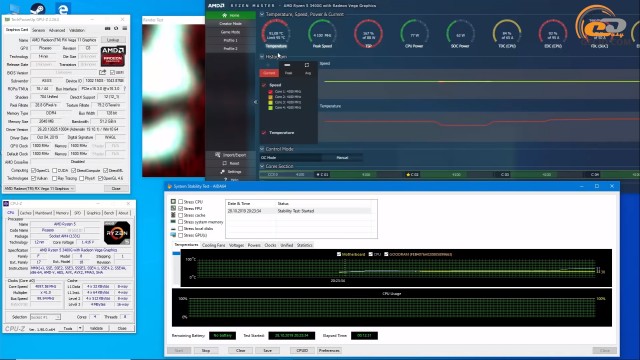
Task: Click Stress GPU(s) monitor icon
Action: [x=173, y=235]
